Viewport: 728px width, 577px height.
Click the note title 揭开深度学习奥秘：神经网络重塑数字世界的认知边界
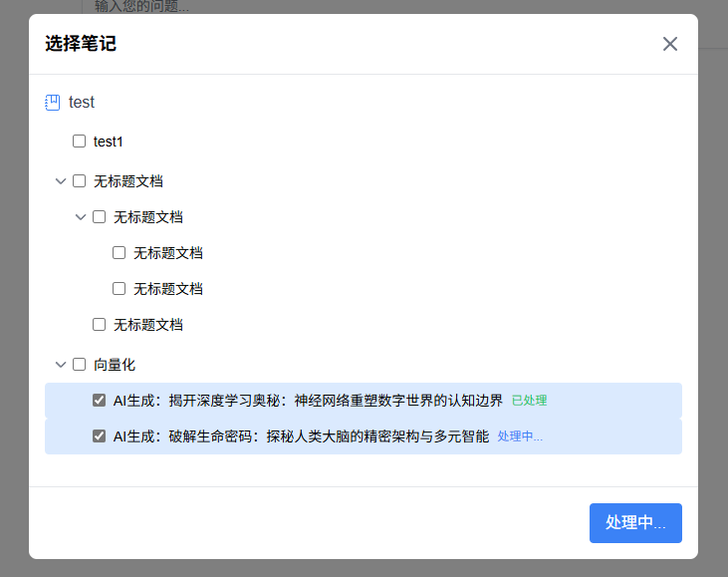(x=336, y=401)
